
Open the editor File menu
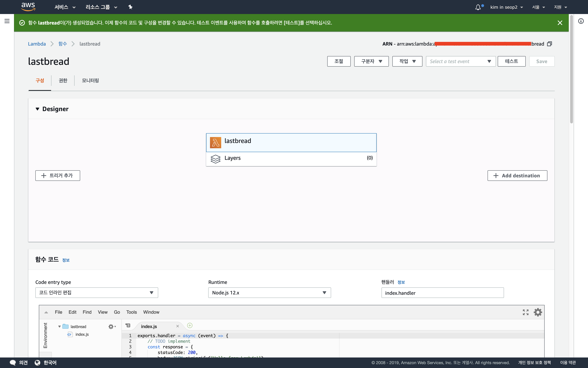pyautogui.click(x=58, y=312)
